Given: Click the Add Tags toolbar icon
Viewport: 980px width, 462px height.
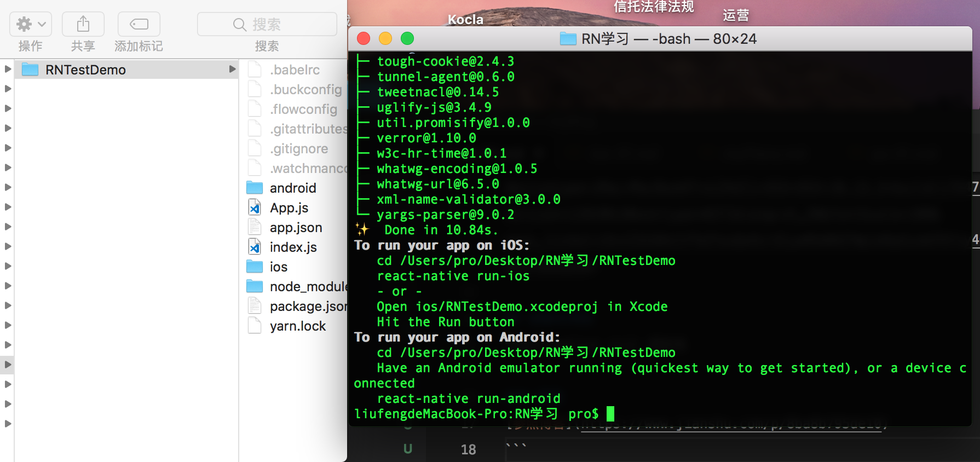Looking at the screenshot, I should (x=139, y=24).
